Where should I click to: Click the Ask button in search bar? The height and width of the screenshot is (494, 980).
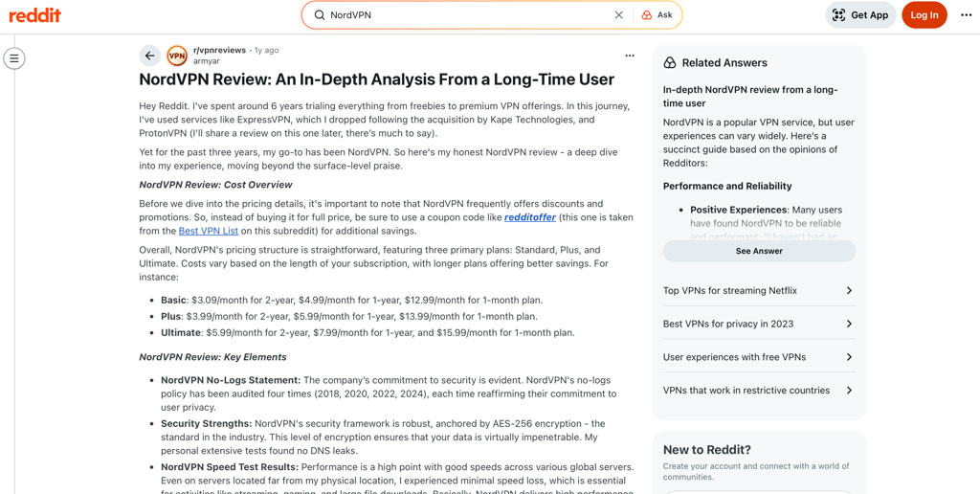(657, 15)
